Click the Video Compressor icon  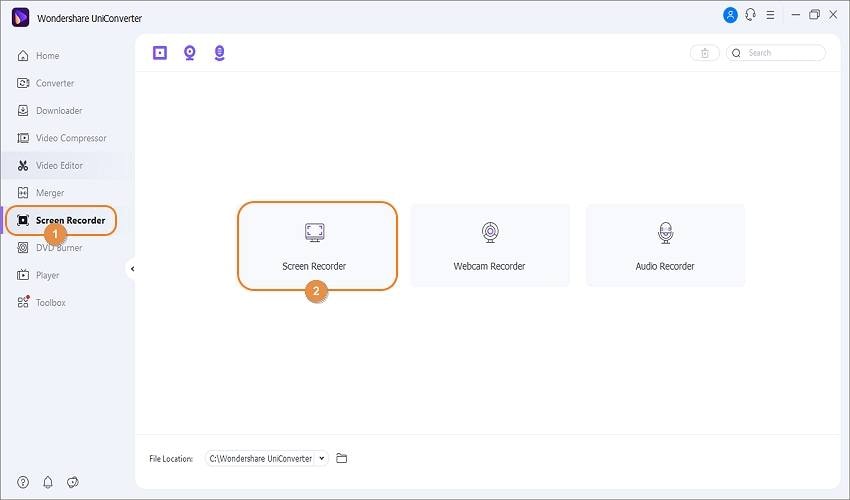(x=23, y=138)
